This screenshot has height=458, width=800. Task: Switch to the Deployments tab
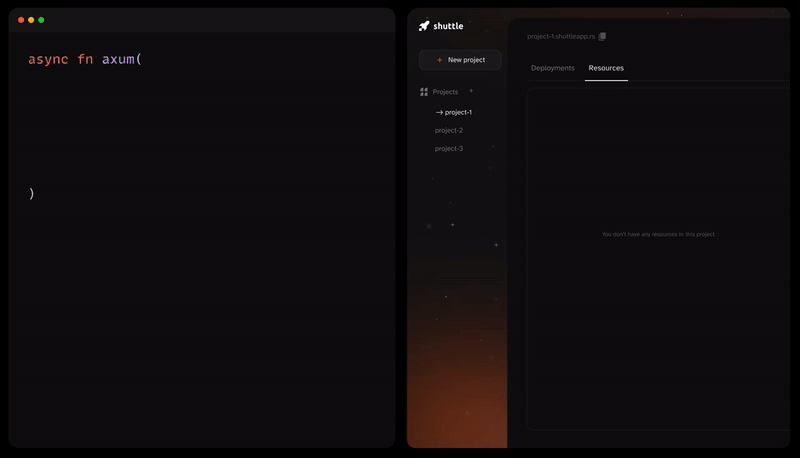tap(553, 68)
